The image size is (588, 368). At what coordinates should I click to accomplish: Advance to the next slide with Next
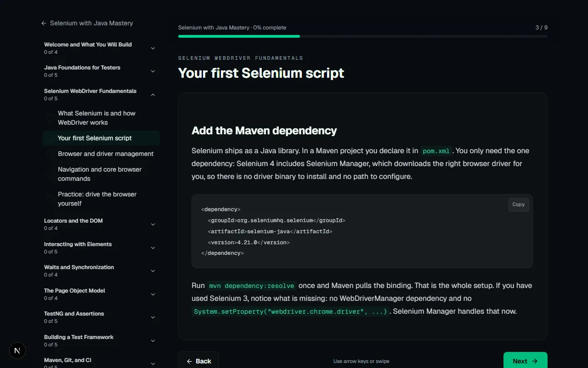pos(526,361)
